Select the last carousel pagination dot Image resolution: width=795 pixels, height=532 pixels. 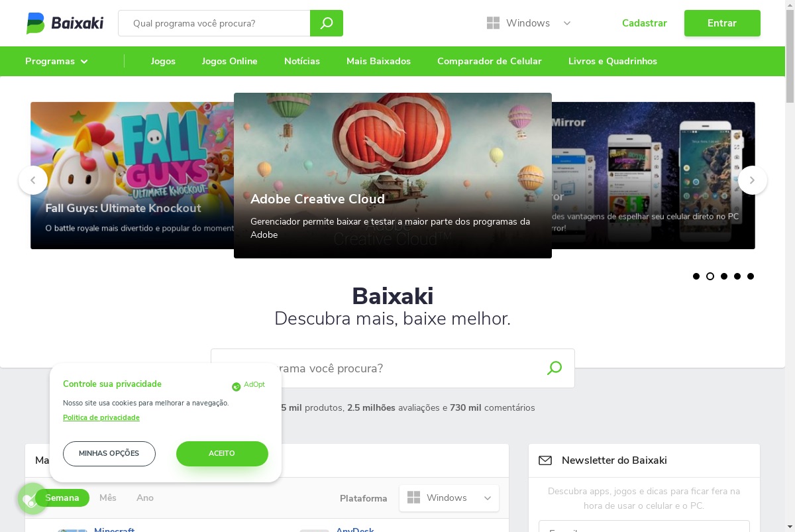751,276
